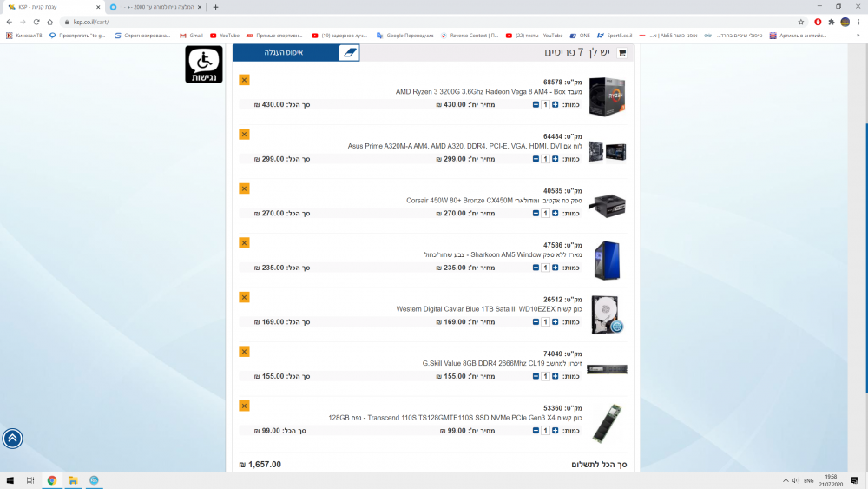The image size is (868, 489).
Task: Increase quantity of AMD Ryzen 3 3200G
Action: 556,104
